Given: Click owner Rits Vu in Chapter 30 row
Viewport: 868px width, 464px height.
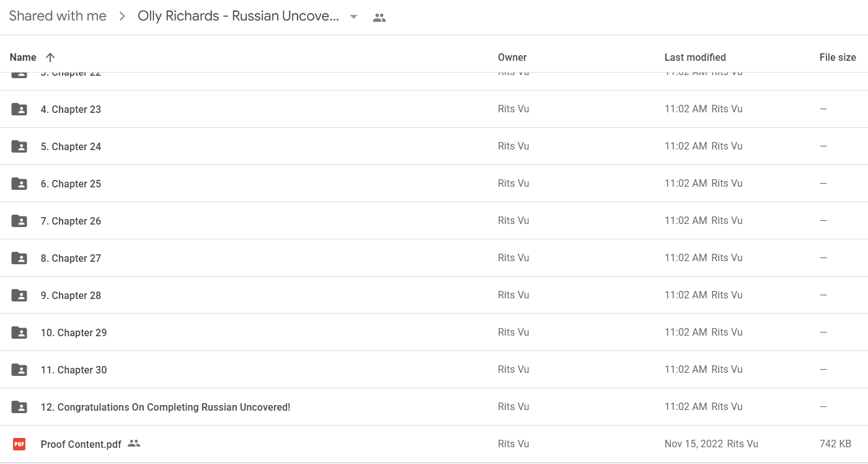Looking at the screenshot, I should [513, 369].
